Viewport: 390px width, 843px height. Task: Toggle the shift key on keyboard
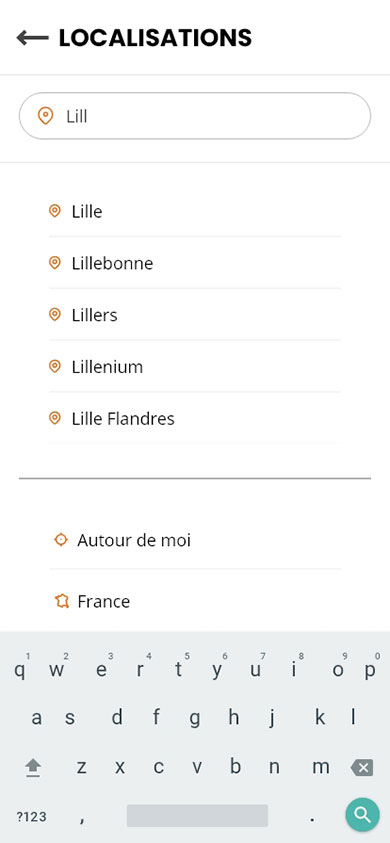33,768
